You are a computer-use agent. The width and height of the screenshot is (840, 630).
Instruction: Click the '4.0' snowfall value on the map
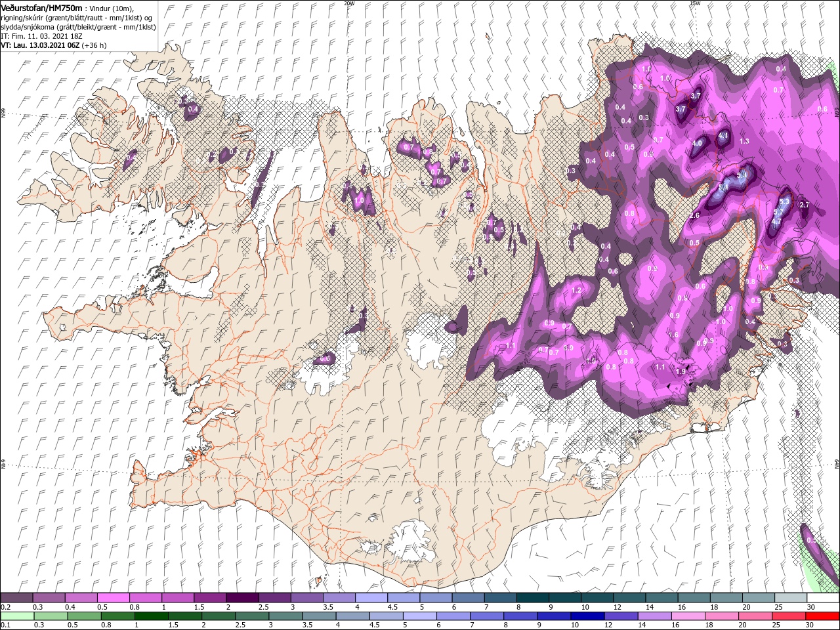click(x=697, y=143)
